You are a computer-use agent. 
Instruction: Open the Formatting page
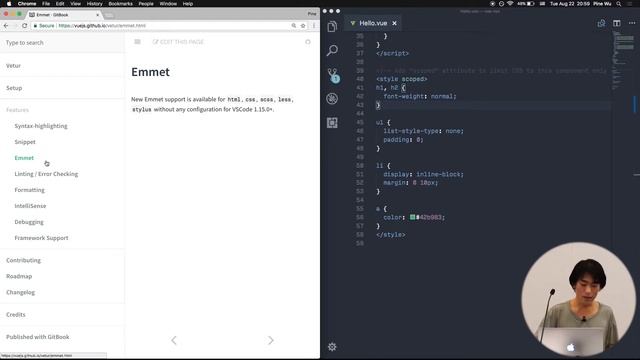(x=29, y=190)
